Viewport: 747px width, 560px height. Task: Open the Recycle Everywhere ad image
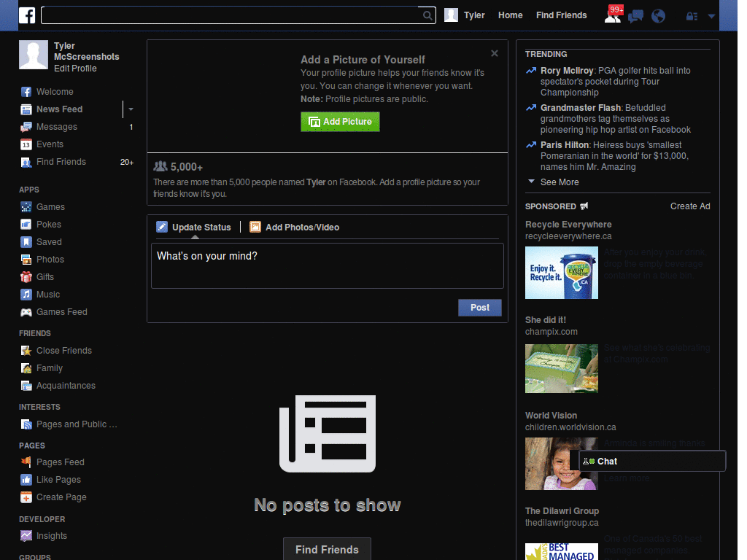561,273
